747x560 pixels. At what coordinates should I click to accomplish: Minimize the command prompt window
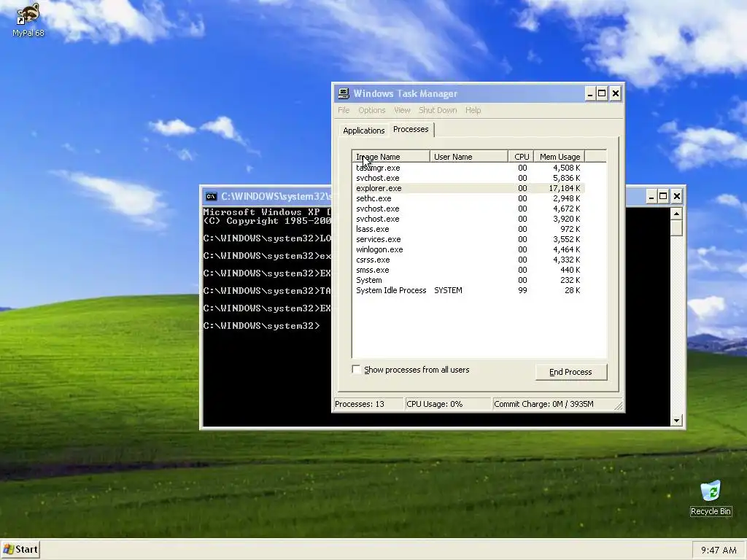tap(651, 196)
